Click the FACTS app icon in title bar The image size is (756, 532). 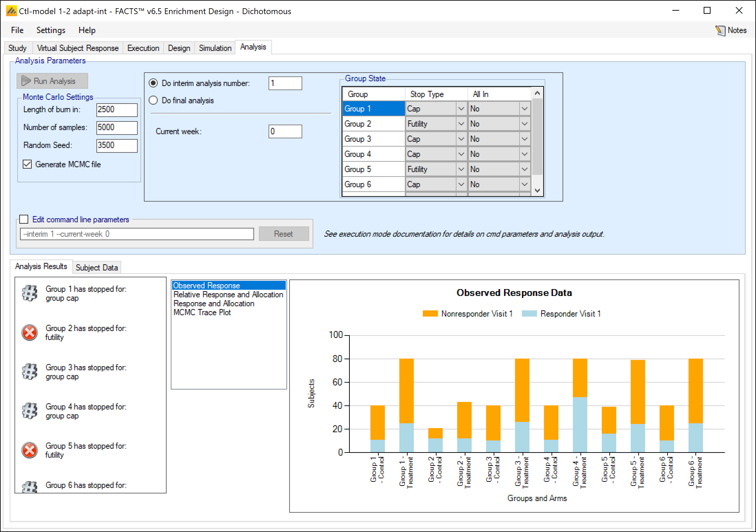click(x=11, y=11)
